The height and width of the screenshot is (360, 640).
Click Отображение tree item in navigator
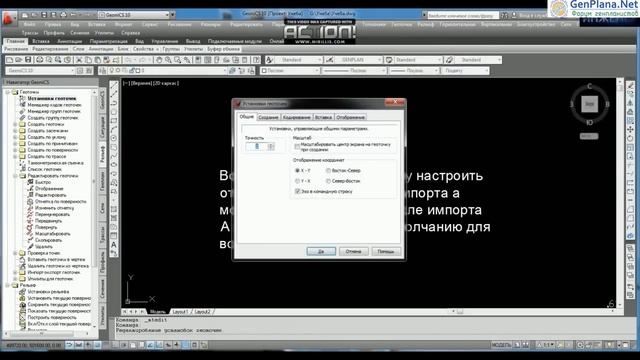coord(49,189)
